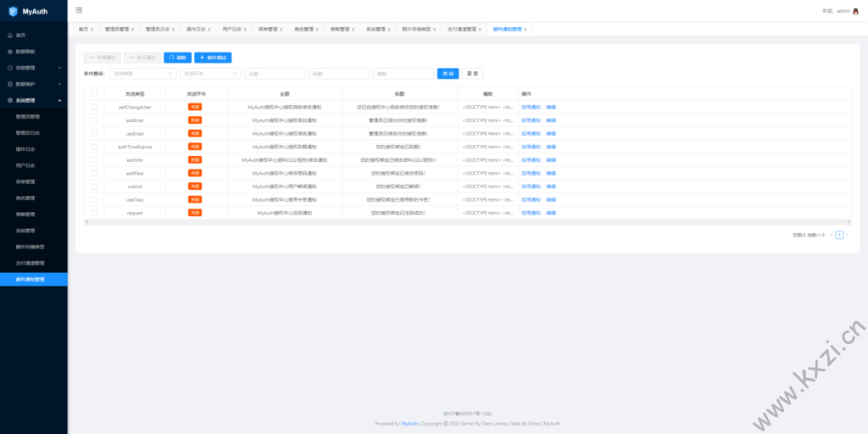Viewport: 868px width, 434px height.
Task: Click 启用通知 link in addUser row
Action: [531, 120]
